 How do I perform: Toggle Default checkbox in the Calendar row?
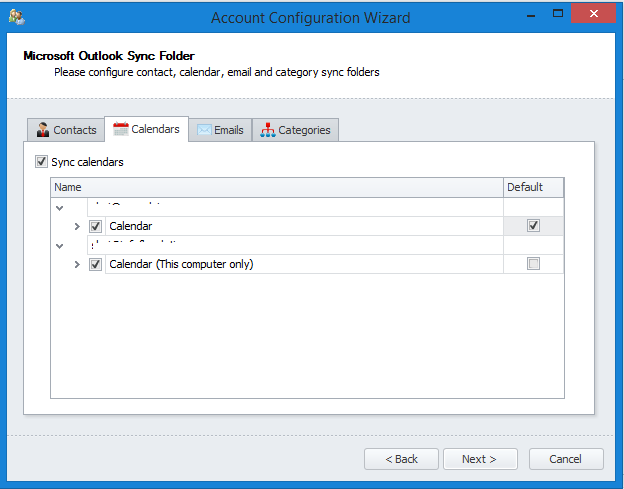tap(533, 226)
